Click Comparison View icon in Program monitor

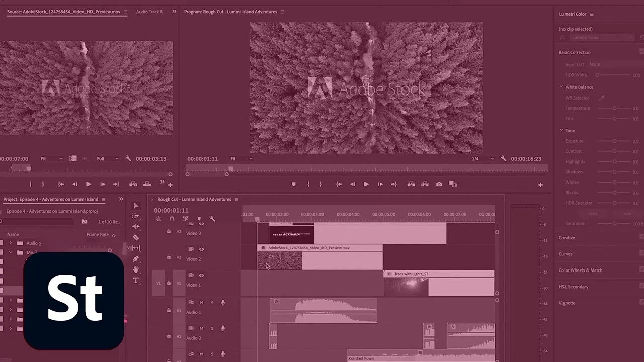tap(453, 184)
